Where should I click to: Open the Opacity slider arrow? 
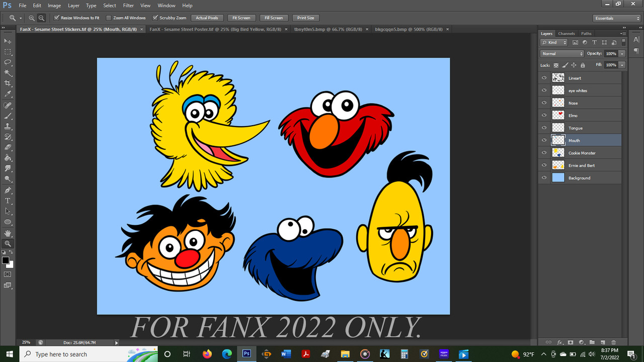point(622,54)
